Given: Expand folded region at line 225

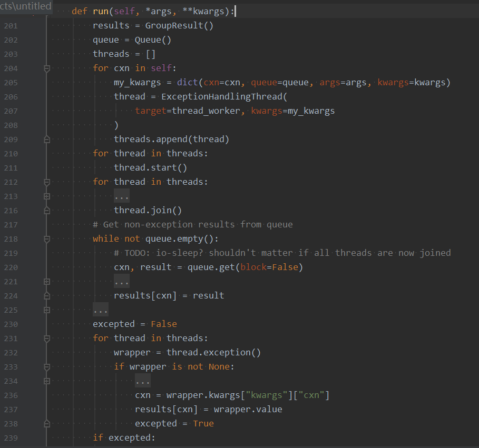Looking at the screenshot, I should 47,310.
